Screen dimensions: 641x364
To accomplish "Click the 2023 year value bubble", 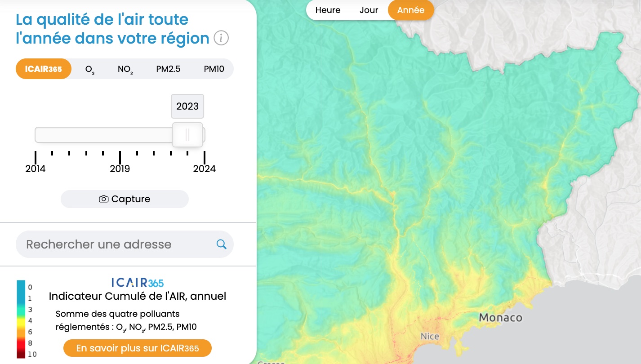I will (187, 107).
